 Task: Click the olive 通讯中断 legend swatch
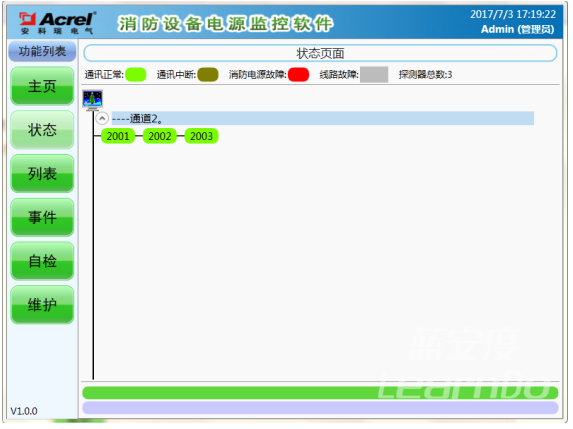[208, 75]
